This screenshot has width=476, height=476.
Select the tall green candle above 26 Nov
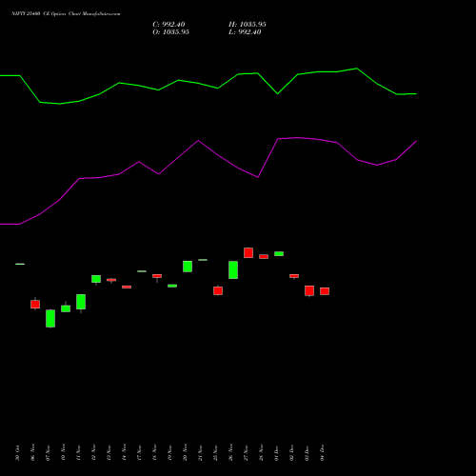pos(233,270)
